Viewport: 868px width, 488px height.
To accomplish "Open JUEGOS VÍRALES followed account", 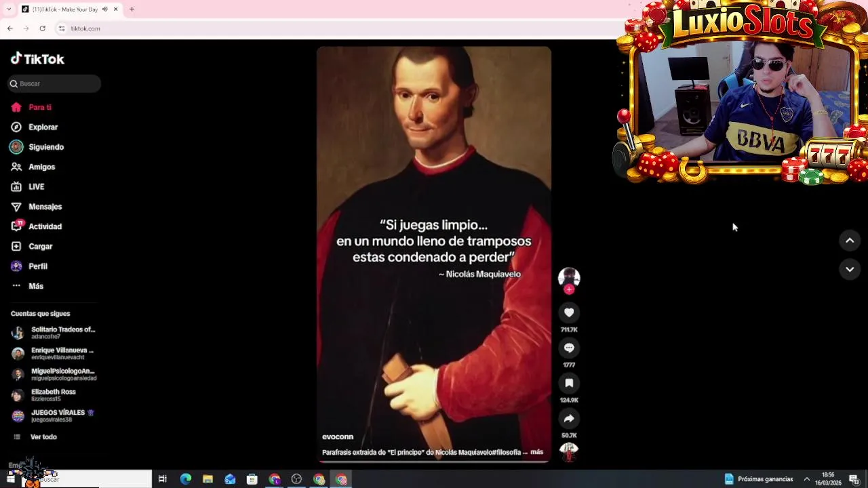I will (x=53, y=415).
